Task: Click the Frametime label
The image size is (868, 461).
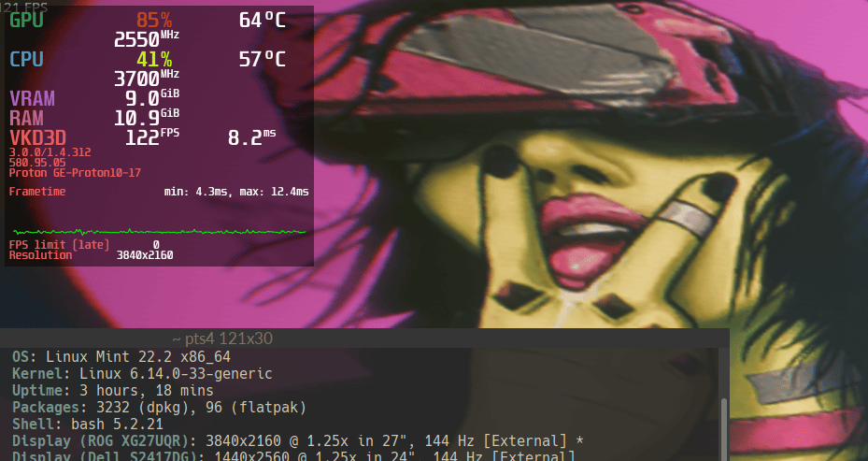Action: click(x=37, y=191)
